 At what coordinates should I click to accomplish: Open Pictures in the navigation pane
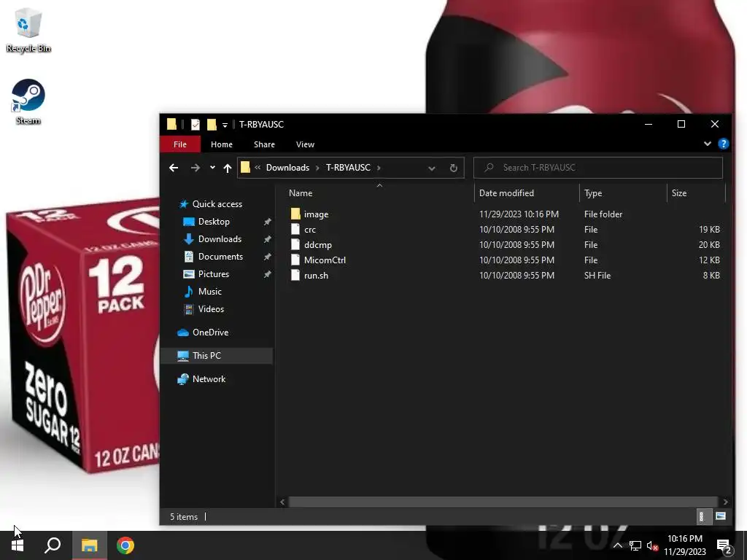214,274
